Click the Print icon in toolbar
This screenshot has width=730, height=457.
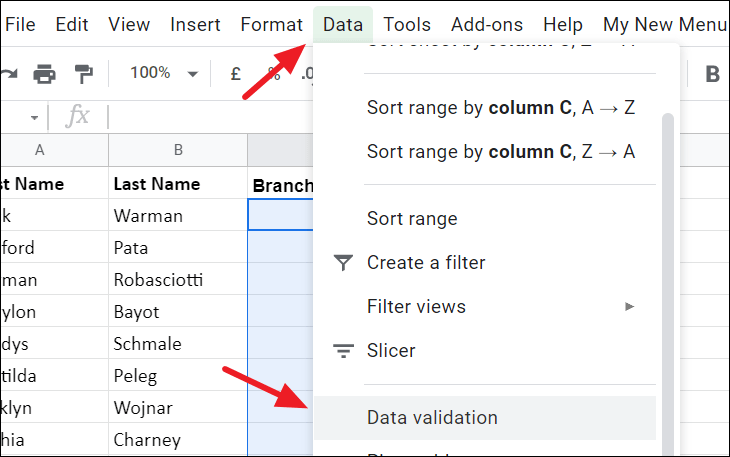tap(45, 73)
